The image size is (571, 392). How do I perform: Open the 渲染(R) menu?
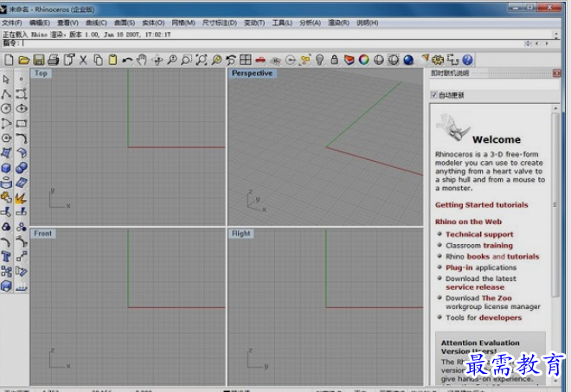pos(338,22)
